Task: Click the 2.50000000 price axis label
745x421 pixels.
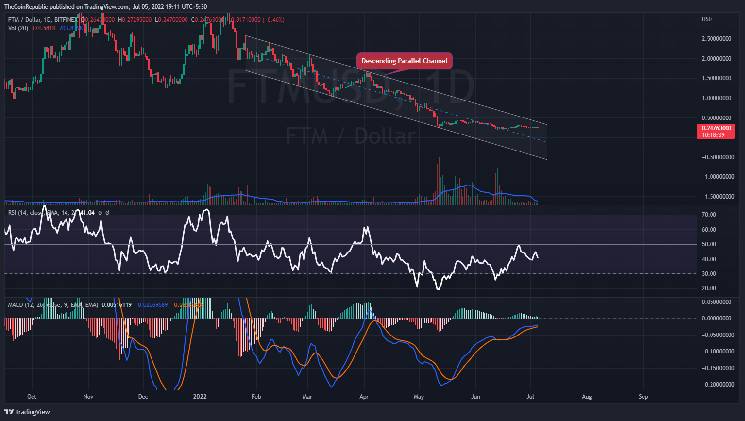Action: pos(716,38)
